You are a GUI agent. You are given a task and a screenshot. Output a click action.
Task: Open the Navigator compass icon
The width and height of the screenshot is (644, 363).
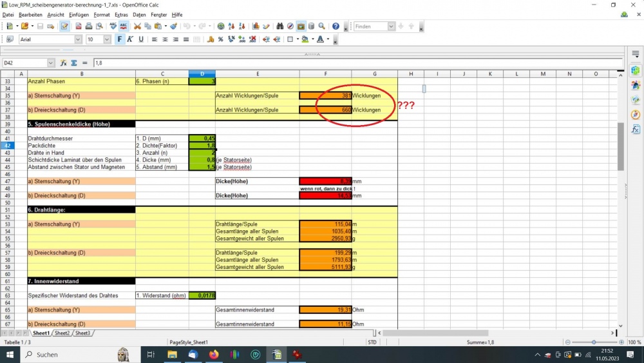coord(290,26)
